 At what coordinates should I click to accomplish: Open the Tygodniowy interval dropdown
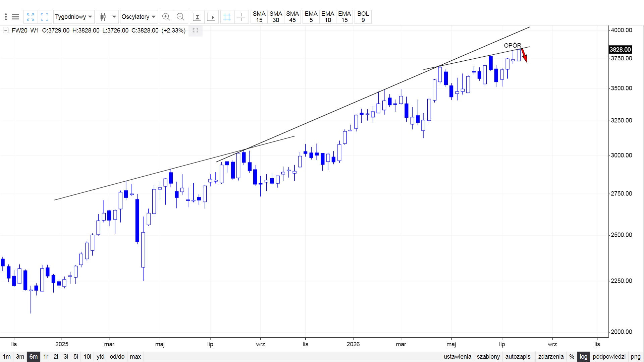pos(73,17)
